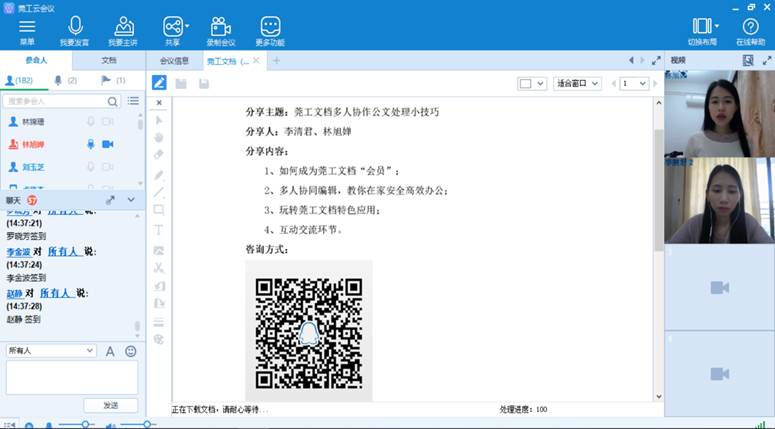Click the 共享 share button

pyautogui.click(x=174, y=27)
